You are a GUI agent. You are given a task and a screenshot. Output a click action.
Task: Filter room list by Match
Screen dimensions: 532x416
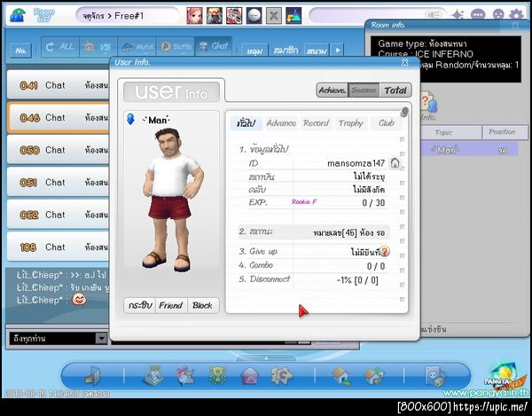137,46
